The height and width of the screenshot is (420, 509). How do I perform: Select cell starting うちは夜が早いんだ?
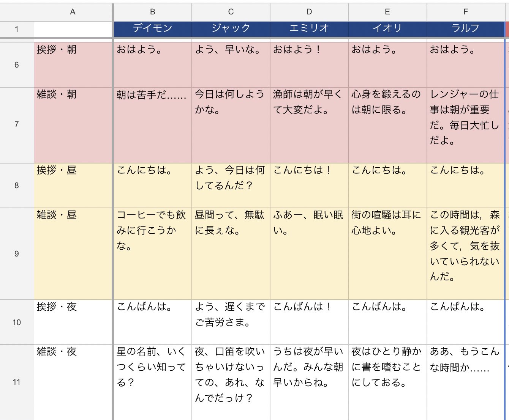pyautogui.click(x=309, y=382)
